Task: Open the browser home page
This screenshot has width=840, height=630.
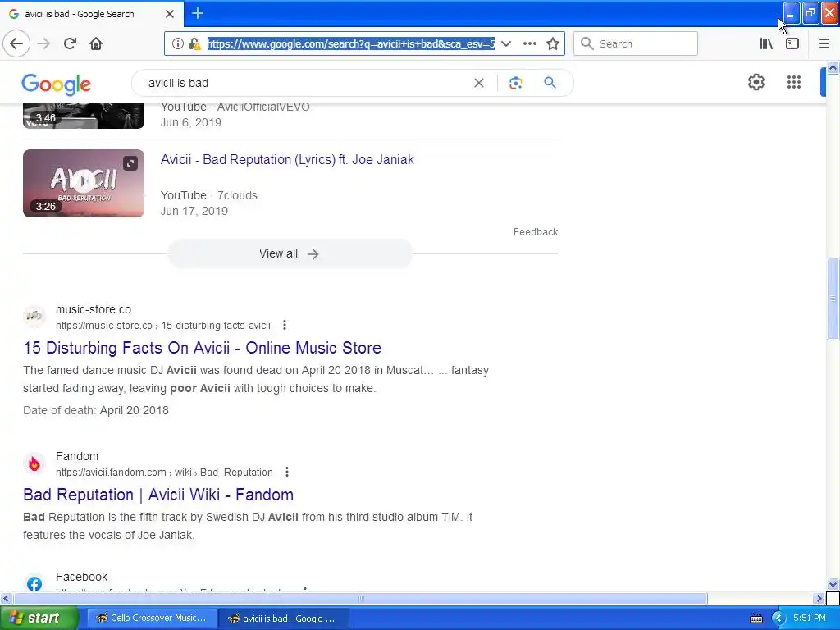Action: pos(96,43)
